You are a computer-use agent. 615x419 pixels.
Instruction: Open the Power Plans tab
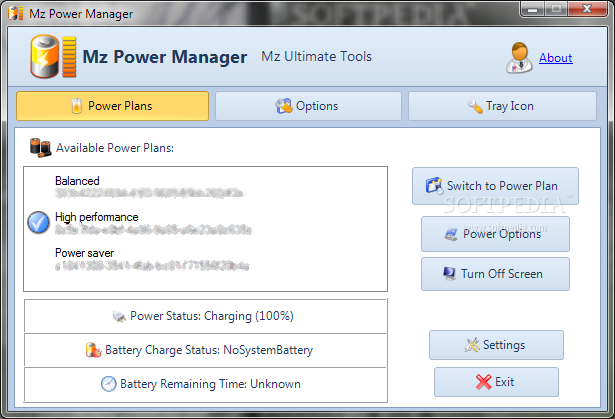[112, 106]
